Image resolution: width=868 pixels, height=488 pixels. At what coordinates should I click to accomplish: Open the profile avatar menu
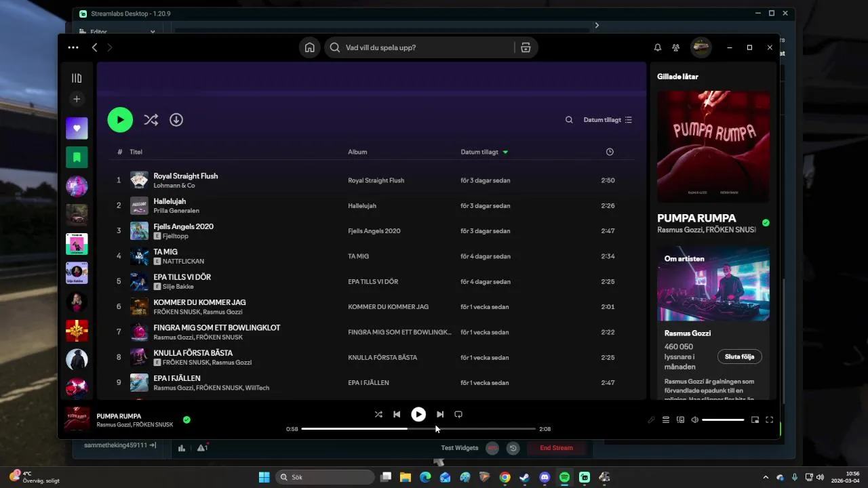[x=701, y=47]
